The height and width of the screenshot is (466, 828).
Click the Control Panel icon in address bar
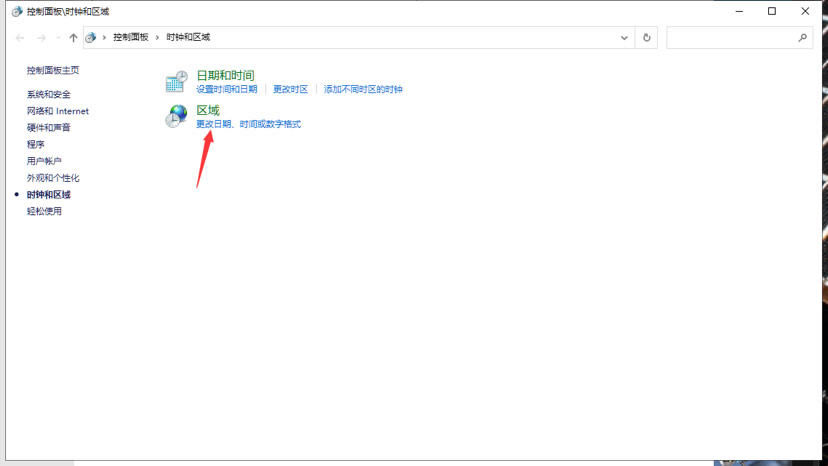92,37
